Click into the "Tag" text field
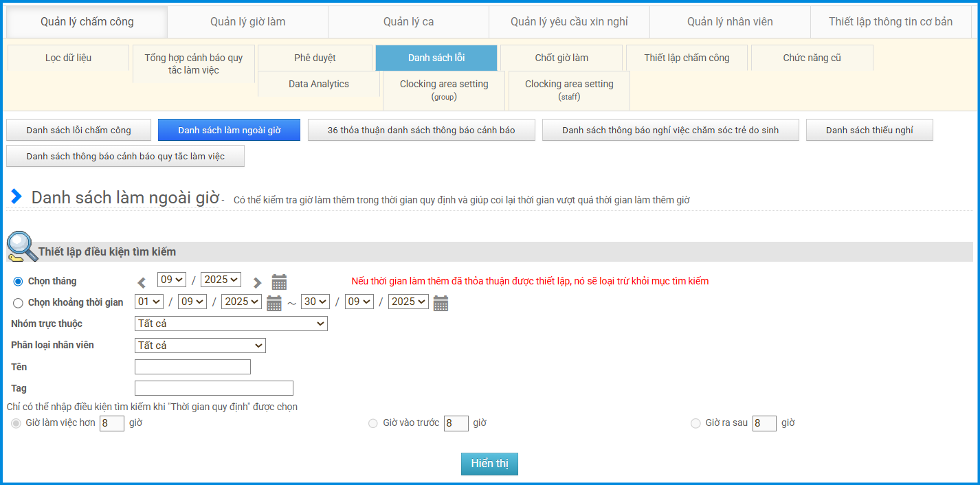This screenshot has height=485, width=980. (214, 388)
